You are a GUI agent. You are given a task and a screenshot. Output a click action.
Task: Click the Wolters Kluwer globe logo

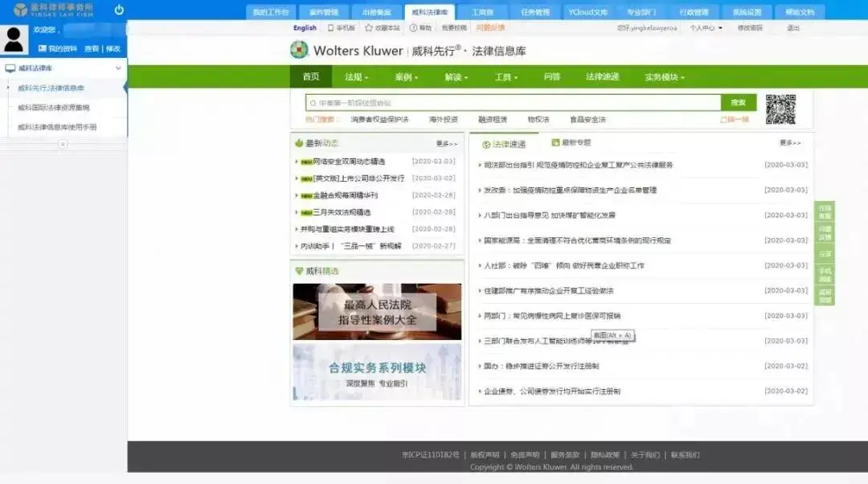[x=299, y=50]
